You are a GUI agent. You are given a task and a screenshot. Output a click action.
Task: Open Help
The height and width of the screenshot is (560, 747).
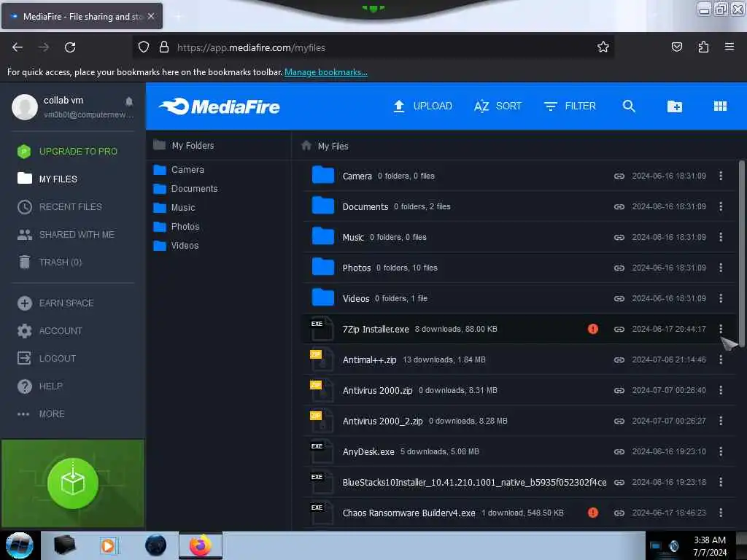coord(40,386)
